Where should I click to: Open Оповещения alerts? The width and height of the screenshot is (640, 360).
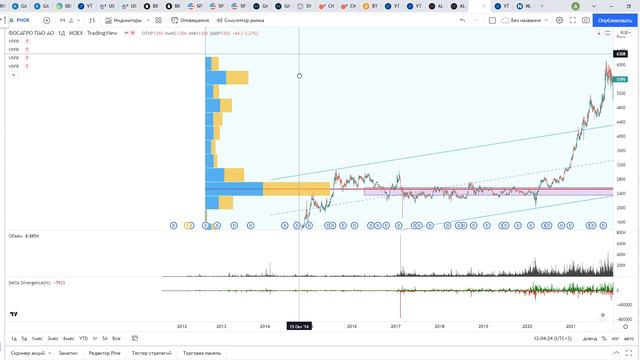190,20
